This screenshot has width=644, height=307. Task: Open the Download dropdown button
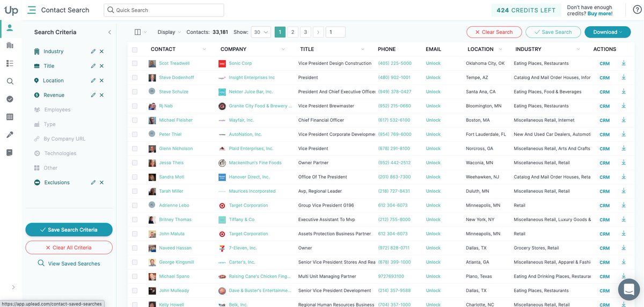coord(608,32)
